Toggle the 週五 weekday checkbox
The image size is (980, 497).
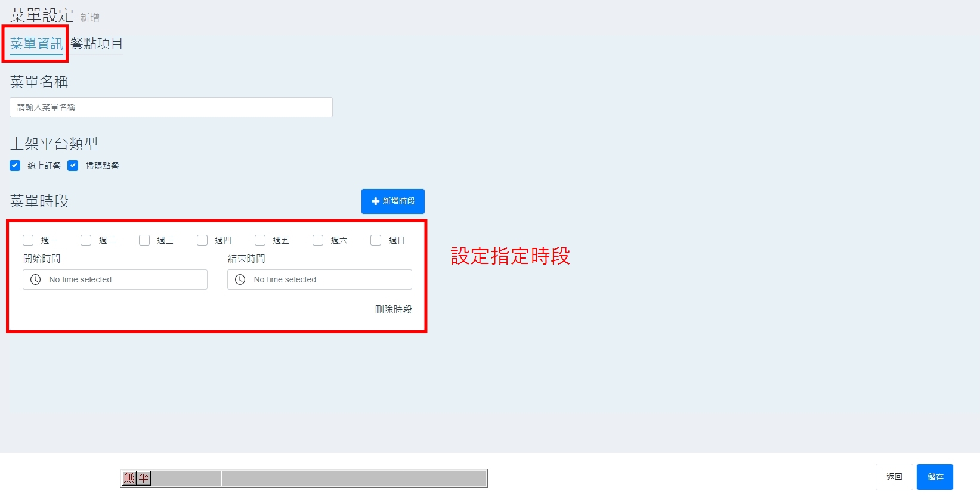coord(260,240)
